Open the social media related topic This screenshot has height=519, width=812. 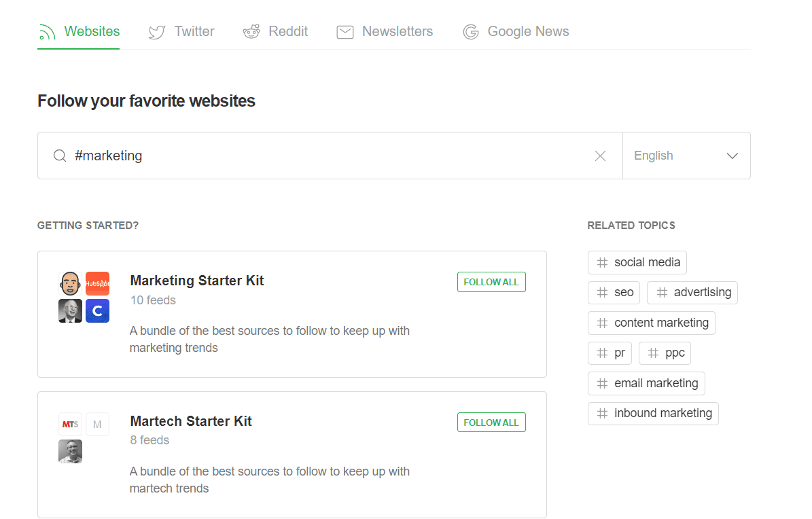pos(637,262)
